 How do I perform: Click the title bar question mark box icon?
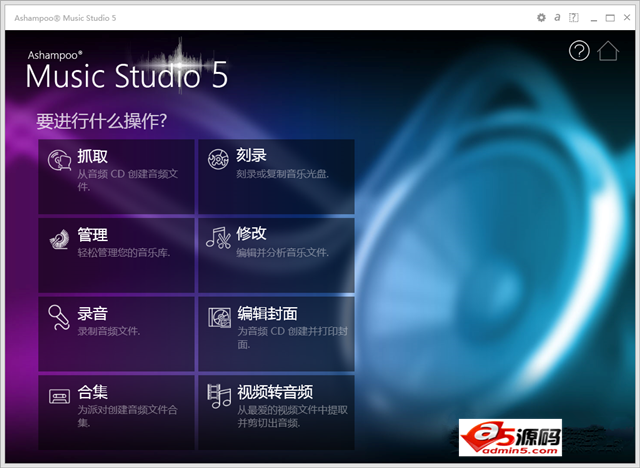pyautogui.click(x=572, y=17)
